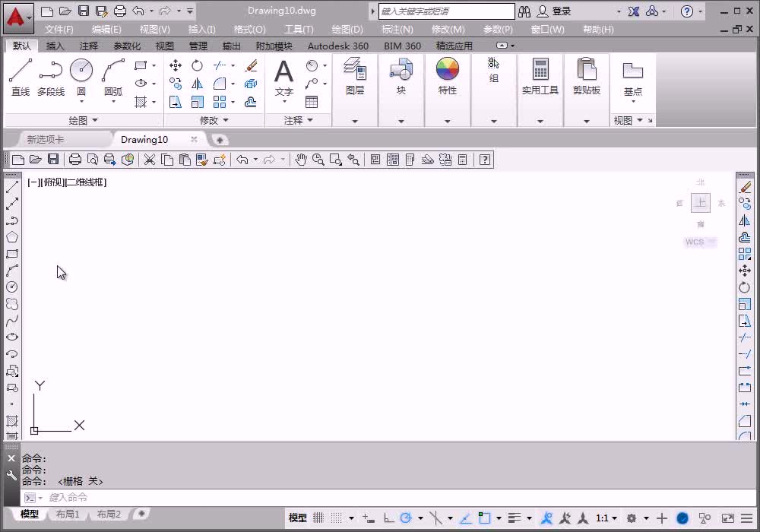Click the 上 face of the ViewCube
The image size is (760, 532).
tap(701, 202)
